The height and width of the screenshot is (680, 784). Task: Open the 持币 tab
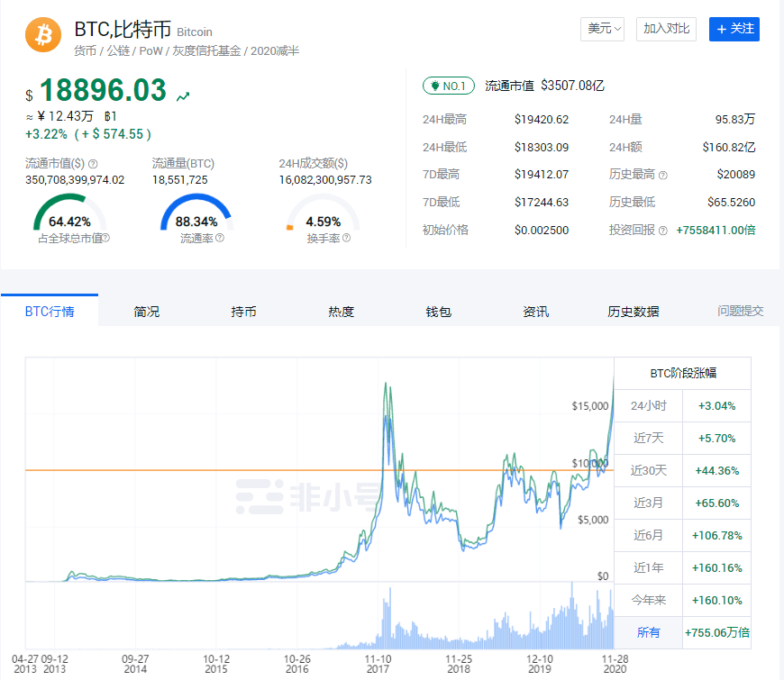[x=243, y=312]
